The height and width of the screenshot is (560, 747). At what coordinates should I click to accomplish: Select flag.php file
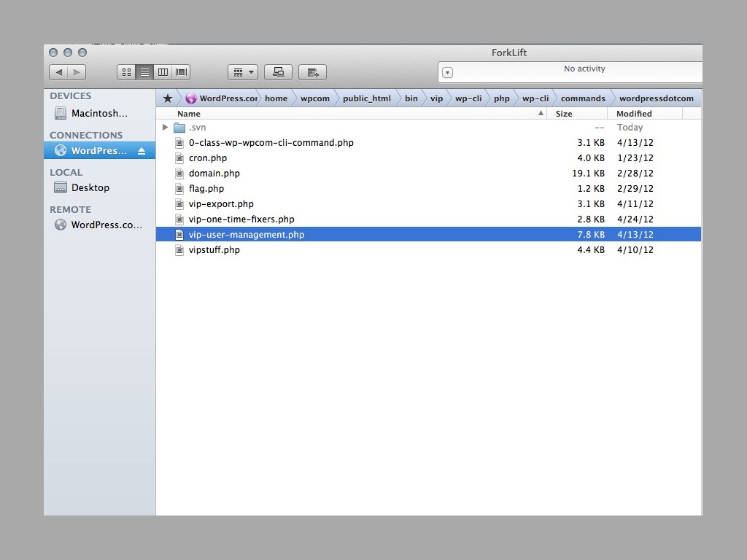[429, 189]
